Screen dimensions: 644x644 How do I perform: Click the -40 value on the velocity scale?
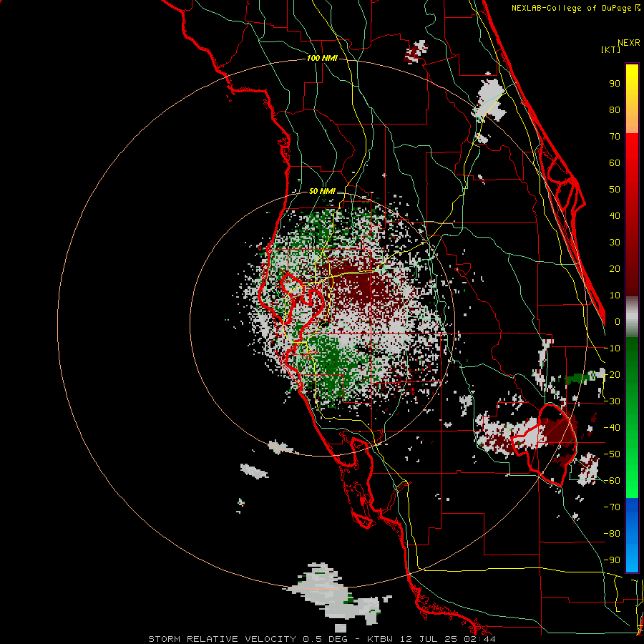point(612,428)
